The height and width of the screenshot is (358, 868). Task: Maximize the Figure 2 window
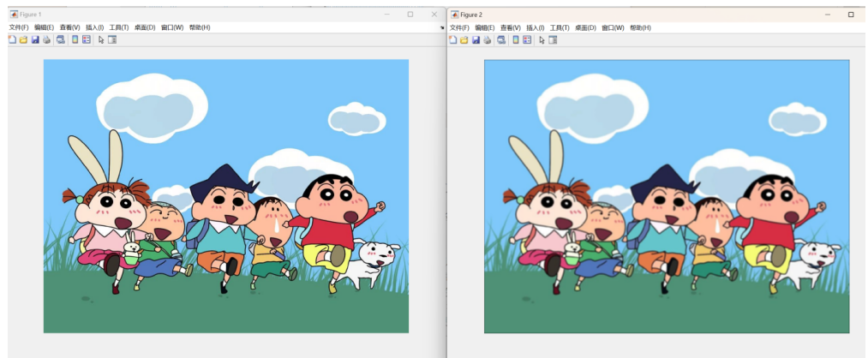pyautogui.click(x=851, y=15)
